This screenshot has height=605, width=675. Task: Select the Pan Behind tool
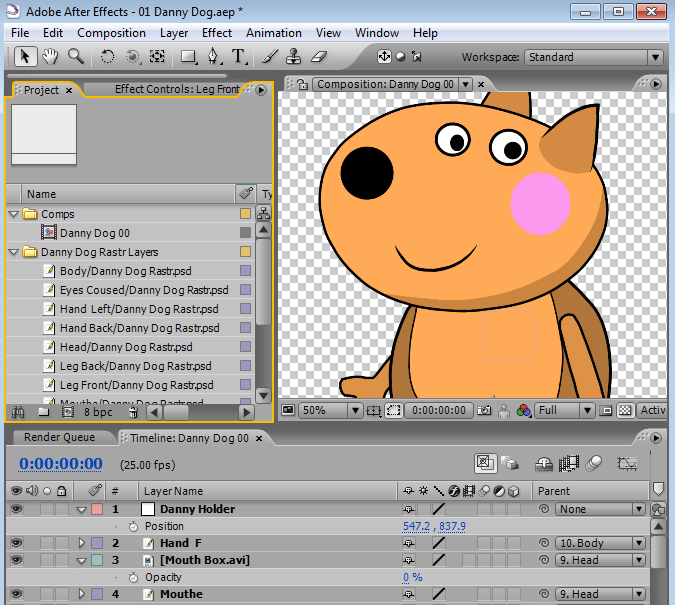(x=157, y=56)
